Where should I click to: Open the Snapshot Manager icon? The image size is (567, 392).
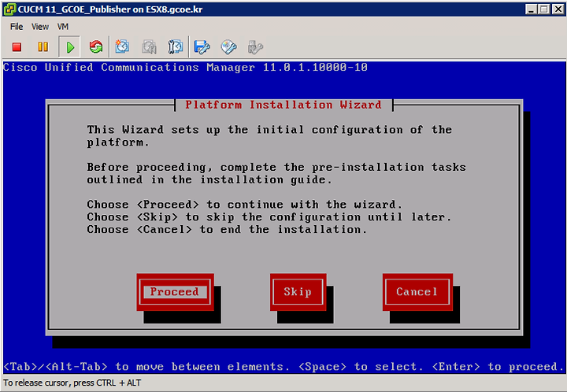[176, 47]
